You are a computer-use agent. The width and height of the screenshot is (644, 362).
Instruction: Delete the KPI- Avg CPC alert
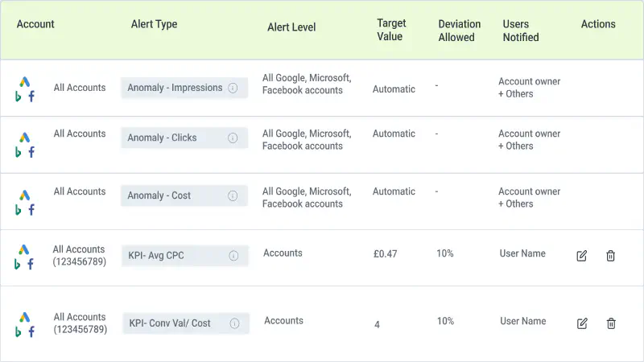[611, 256]
